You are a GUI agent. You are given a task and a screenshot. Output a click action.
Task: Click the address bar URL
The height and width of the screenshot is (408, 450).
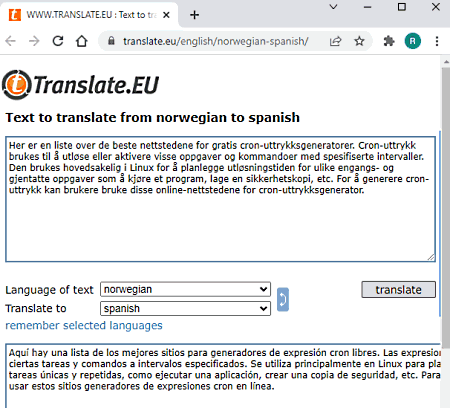215,41
